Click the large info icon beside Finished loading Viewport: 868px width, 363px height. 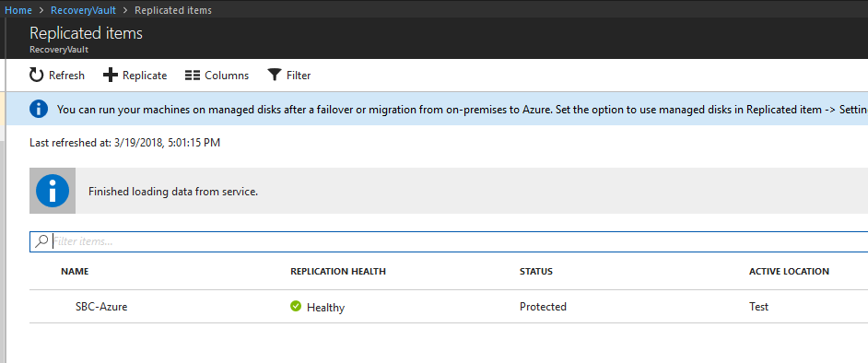click(53, 191)
